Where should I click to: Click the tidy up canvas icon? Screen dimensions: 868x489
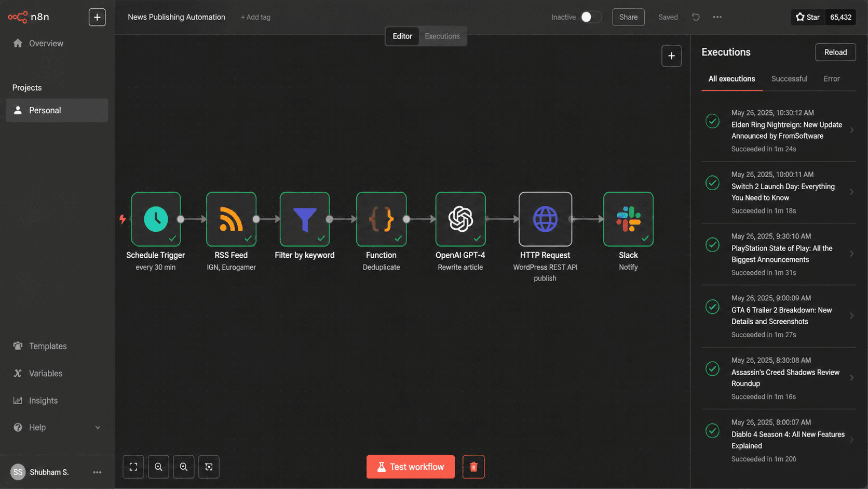point(209,467)
